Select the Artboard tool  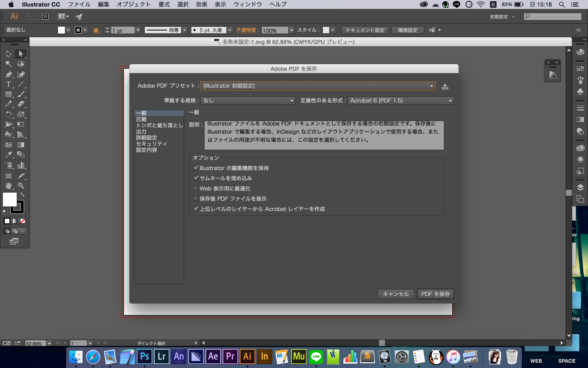(9, 176)
